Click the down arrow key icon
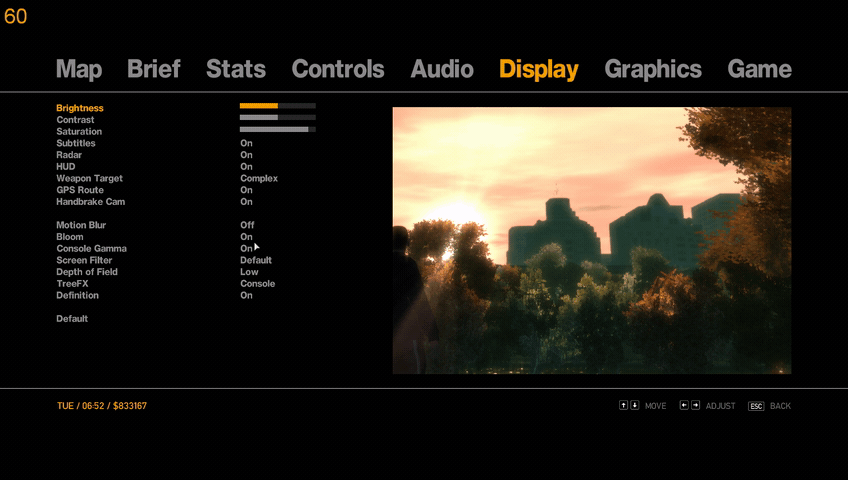The width and height of the screenshot is (848, 480). (x=634, y=405)
